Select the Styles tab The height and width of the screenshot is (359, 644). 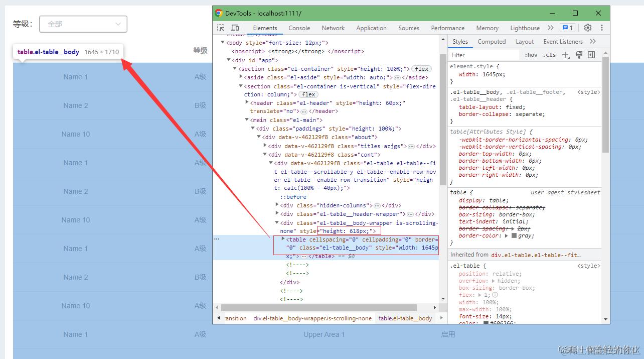pyautogui.click(x=460, y=42)
